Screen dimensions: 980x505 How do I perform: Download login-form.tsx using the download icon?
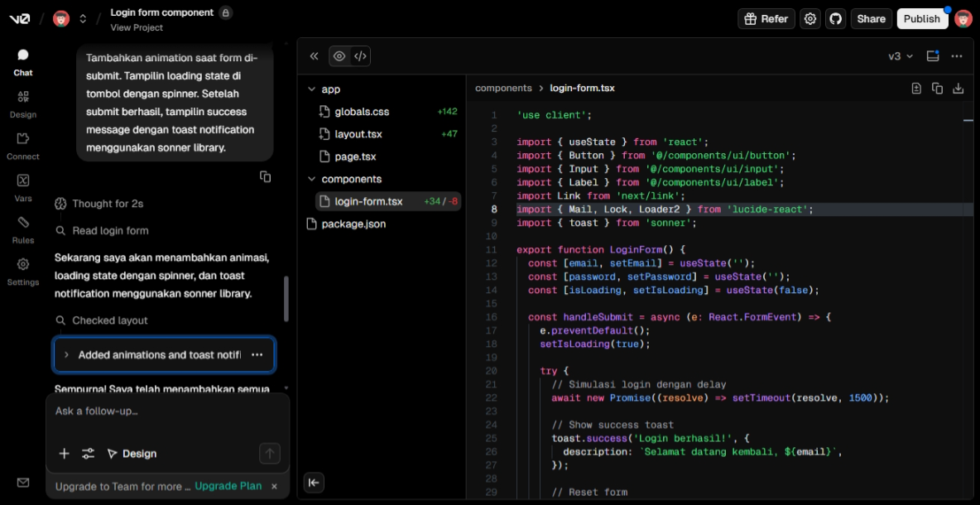coord(958,86)
